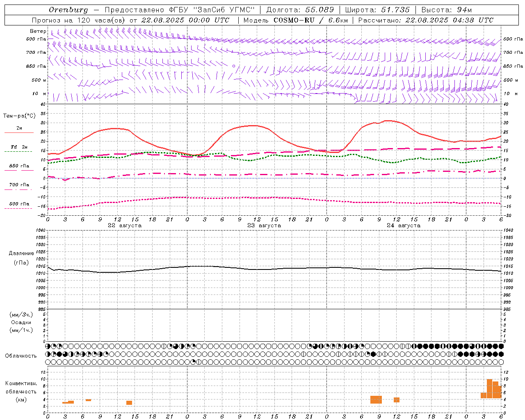525x420 pixels.
Task: Click the 'Ветер' wind panel label
Action: (x=38, y=31)
